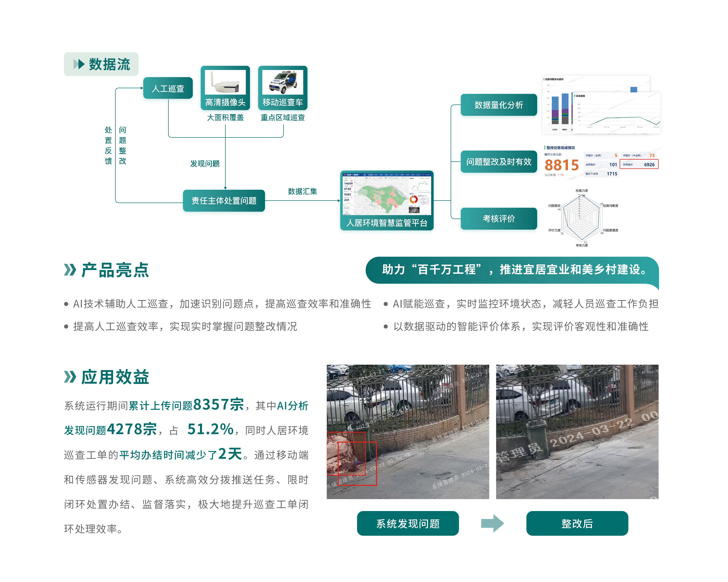728x582 pixels.
Task: Click the patrol vehicle picture in 移动巡查车 card
Action: tap(283, 82)
